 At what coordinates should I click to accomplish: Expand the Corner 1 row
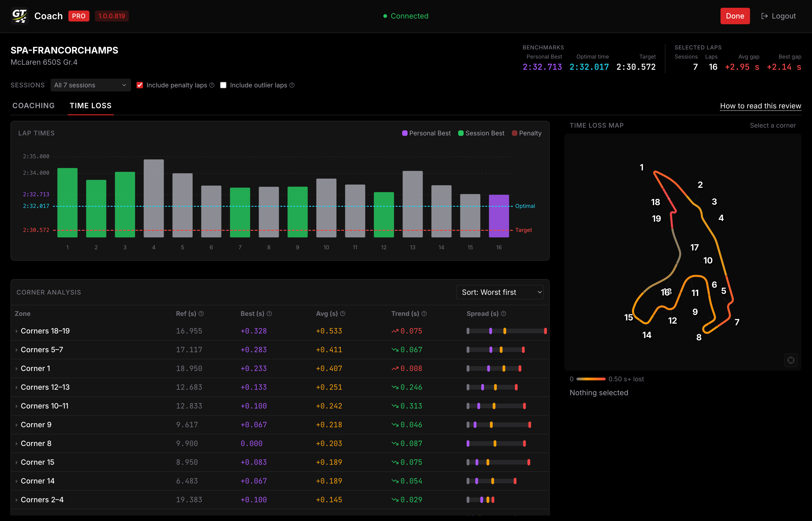[x=16, y=369]
